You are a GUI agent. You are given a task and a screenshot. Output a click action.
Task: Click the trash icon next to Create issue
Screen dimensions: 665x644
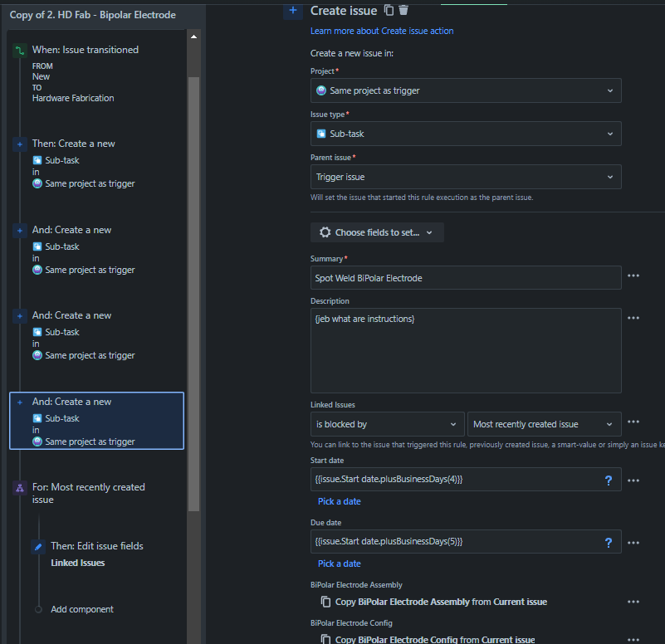[x=403, y=10]
